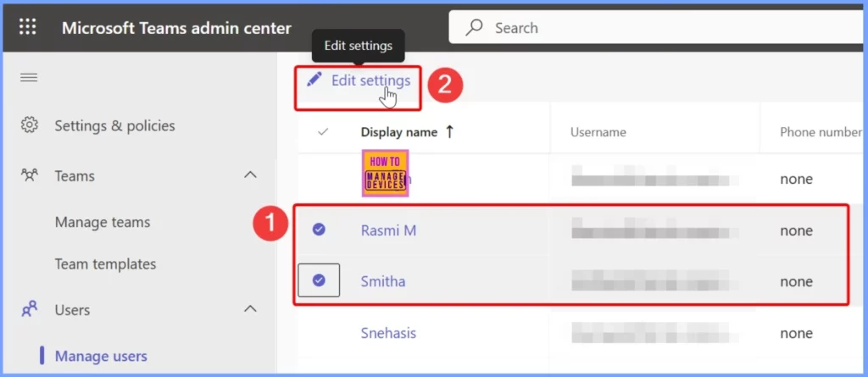Open Smitha user profile link
The image size is (868, 377).
(x=383, y=281)
